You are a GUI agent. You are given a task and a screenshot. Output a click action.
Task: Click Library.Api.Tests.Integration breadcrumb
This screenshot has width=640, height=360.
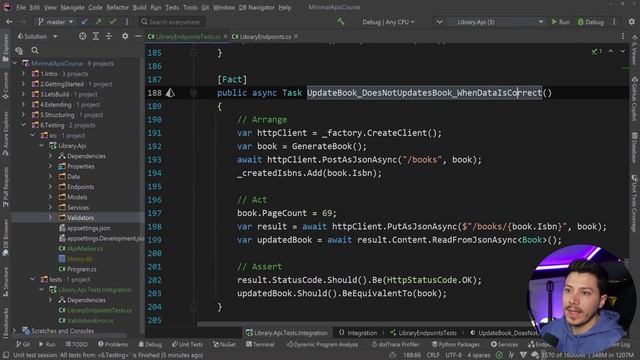point(287,333)
